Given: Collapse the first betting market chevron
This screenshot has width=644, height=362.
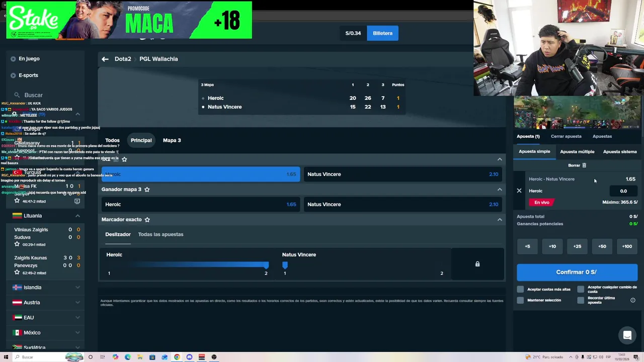Looking at the screenshot, I should pos(500,159).
